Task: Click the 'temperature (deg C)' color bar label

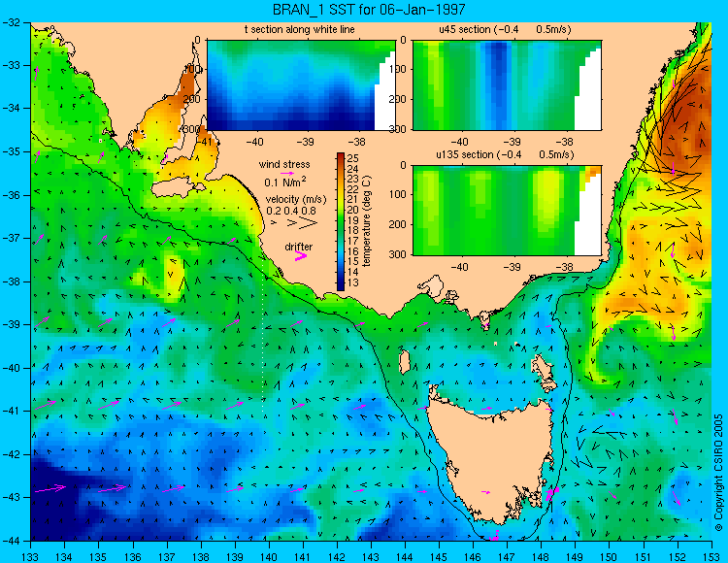Action: 367,221
